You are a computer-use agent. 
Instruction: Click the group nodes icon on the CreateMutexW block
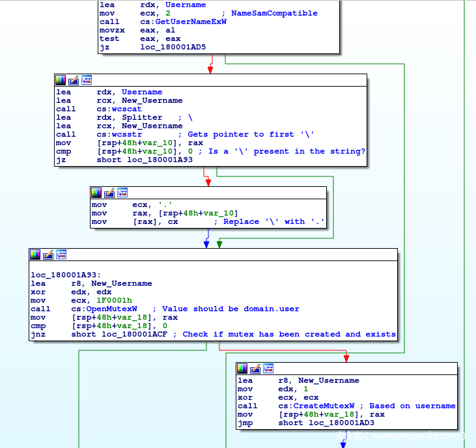pyautogui.click(x=268, y=369)
